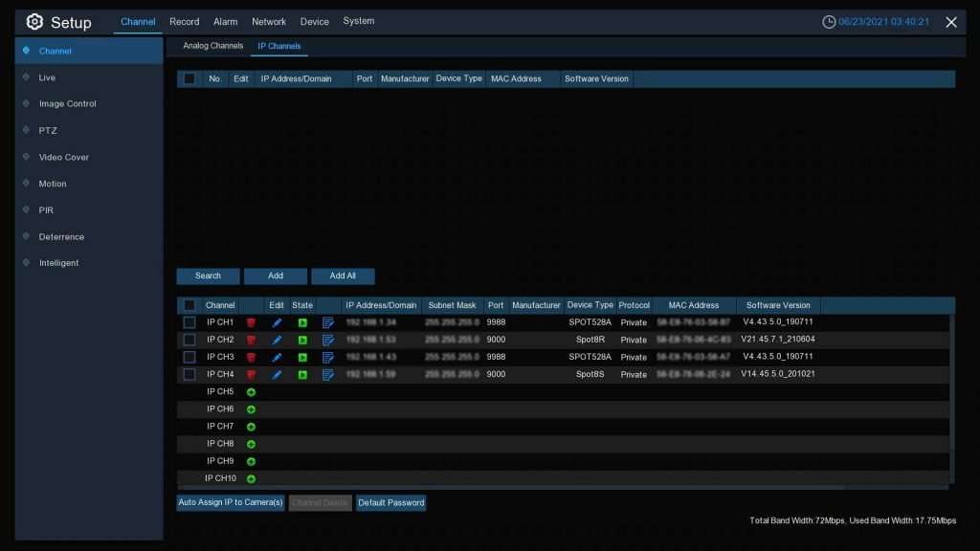Image resolution: width=980 pixels, height=551 pixels.
Task: Edit IP CH2 using the pencil icon
Action: pyautogui.click(x=277, y=341)
